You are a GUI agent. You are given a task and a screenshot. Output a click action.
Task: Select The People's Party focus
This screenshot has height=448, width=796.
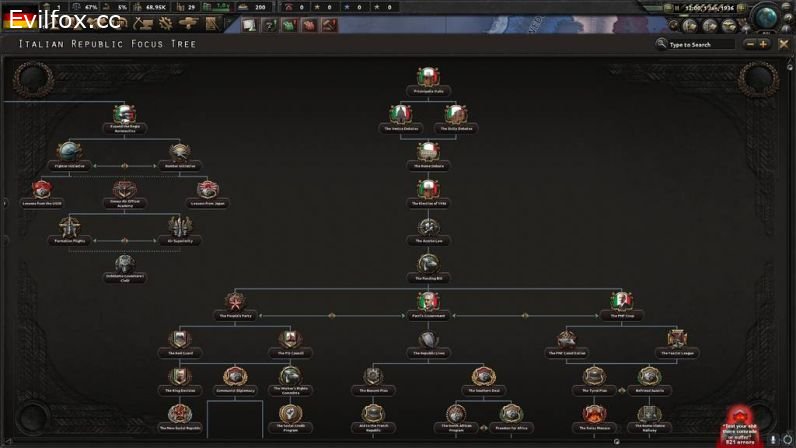[x=235, y=302]
